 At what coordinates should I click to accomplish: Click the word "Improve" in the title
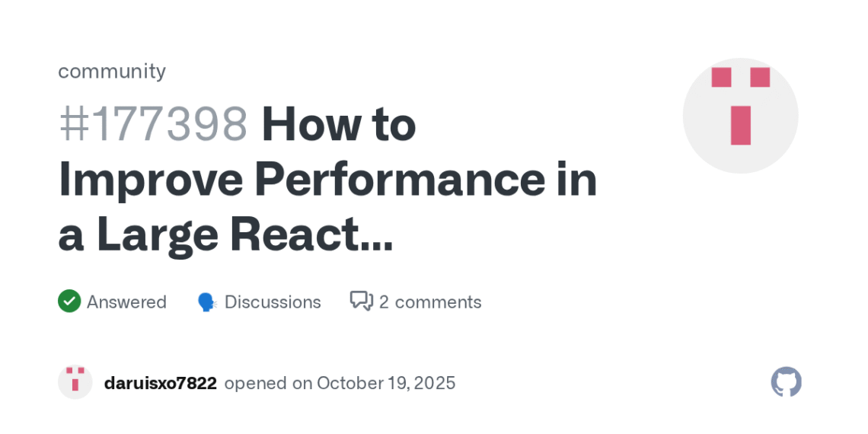(150, 180)
